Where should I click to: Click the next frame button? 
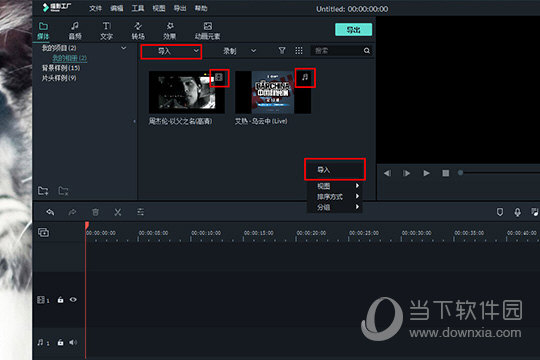point(406,173)
